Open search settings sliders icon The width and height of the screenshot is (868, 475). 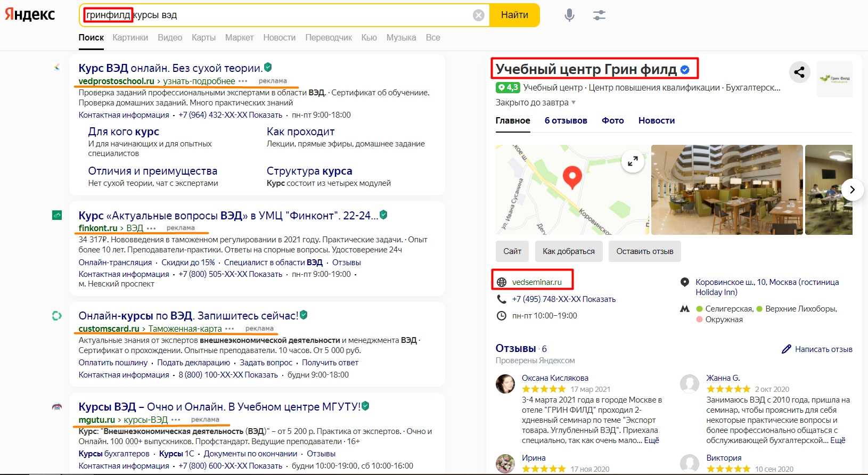(599, 15)
